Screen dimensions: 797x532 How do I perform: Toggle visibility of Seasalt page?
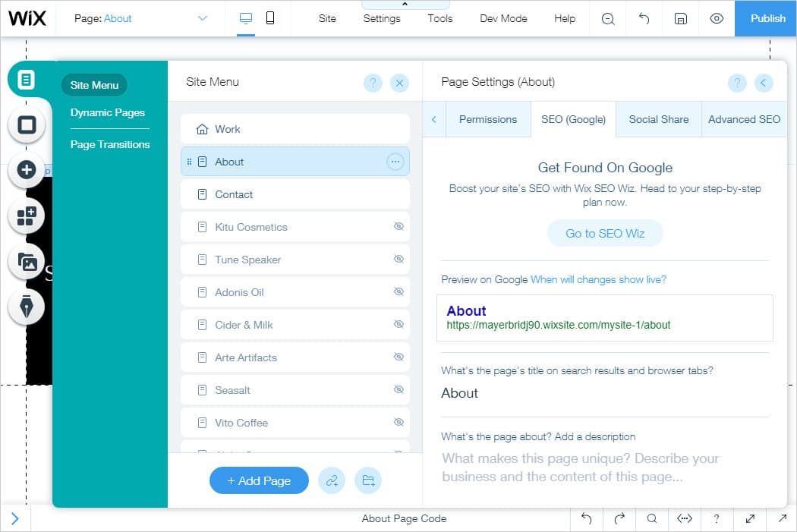pos(399,389)
